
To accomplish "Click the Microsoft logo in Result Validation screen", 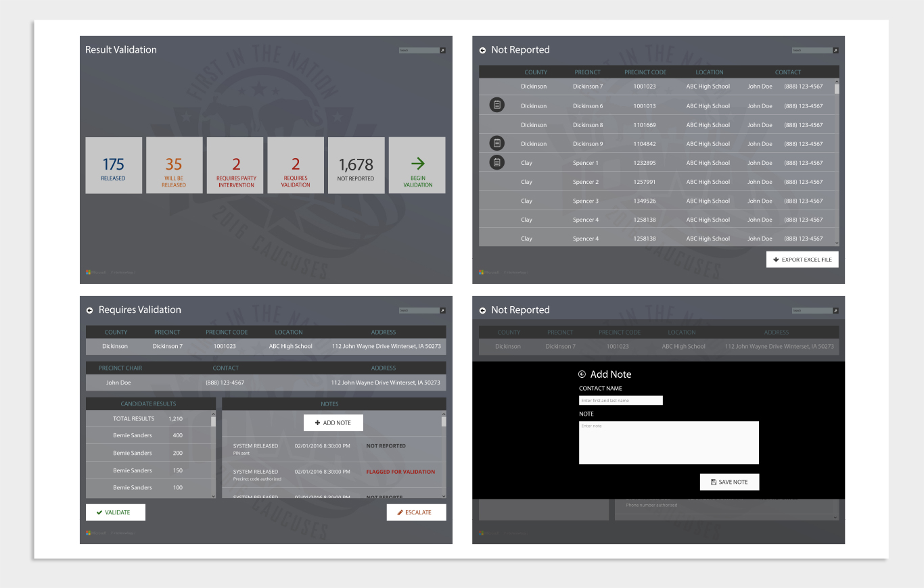I will 88,272.
